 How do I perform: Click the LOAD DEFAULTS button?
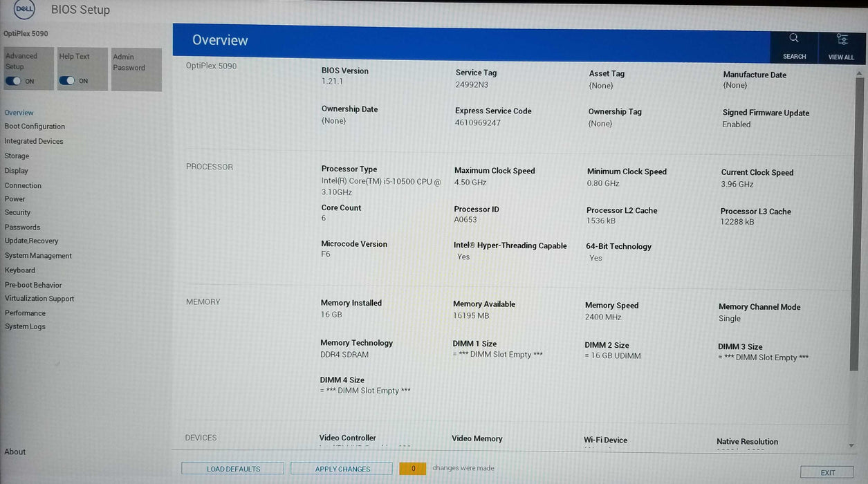click(x=233, y=469)
